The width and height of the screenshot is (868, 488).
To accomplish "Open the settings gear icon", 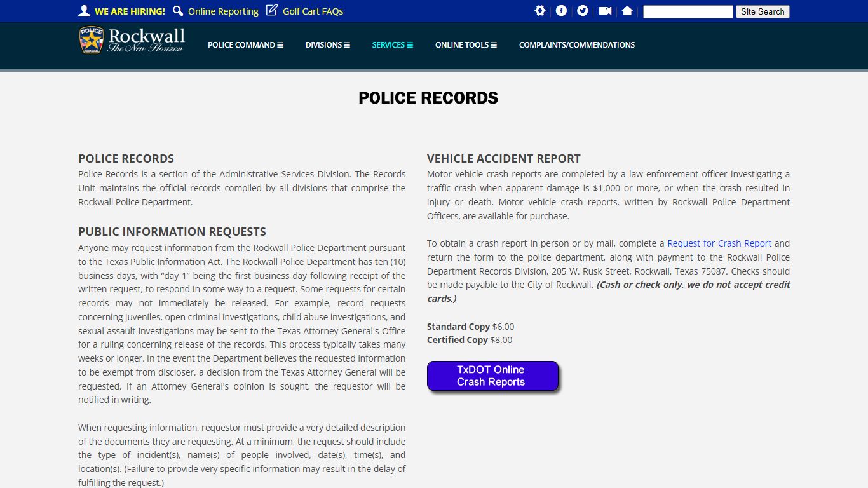I will (x=540, y=11).
